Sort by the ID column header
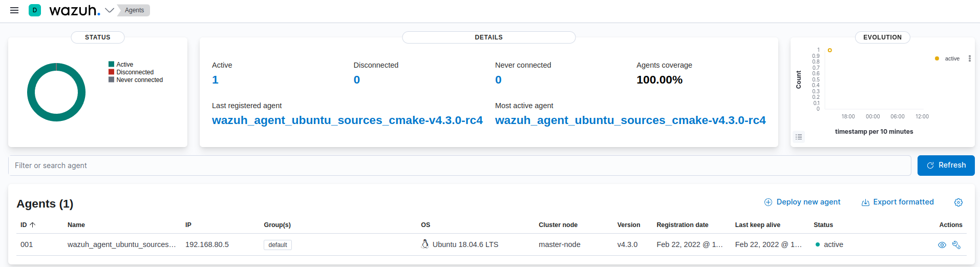This screenshot has height=267, width=980. (x=28, y=225)
